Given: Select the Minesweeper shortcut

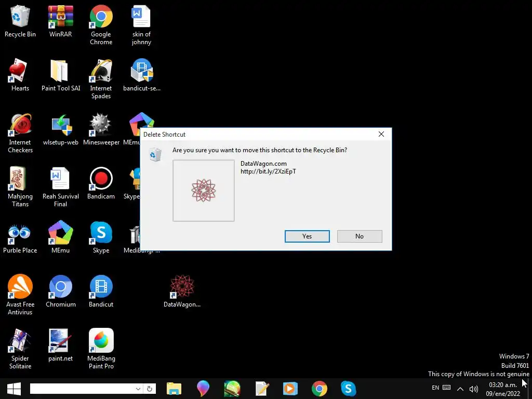Looking at the screenshot, I should (101, 129).
